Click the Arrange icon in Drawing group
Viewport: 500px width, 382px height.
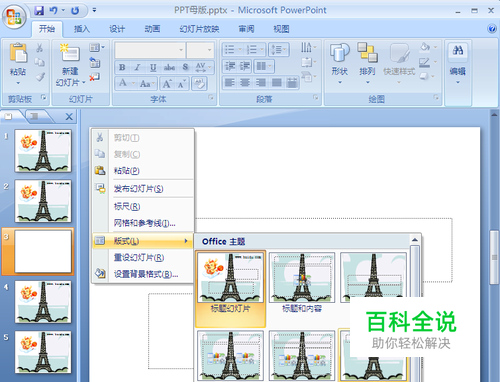coord(367,53)
